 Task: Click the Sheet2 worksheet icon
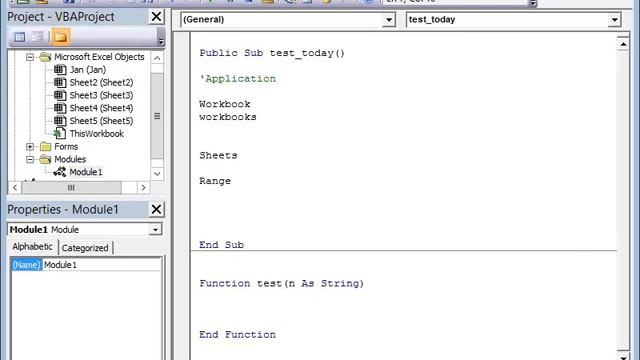pos(60,82)
